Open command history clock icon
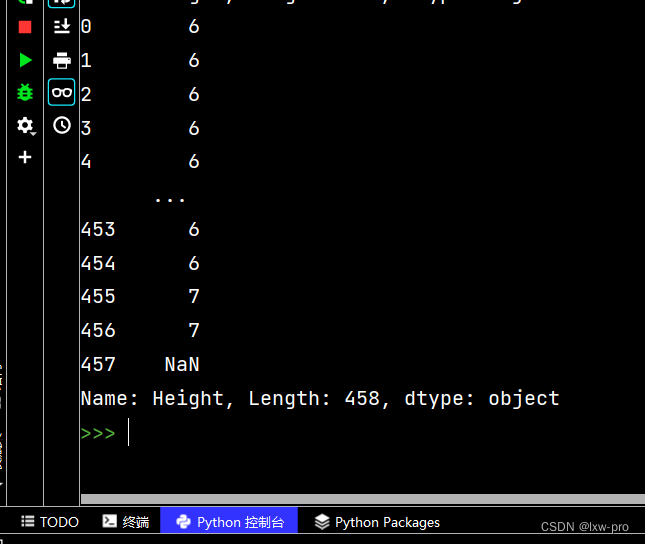Viewport: 645px width, 544px height. tap(62, 125)
